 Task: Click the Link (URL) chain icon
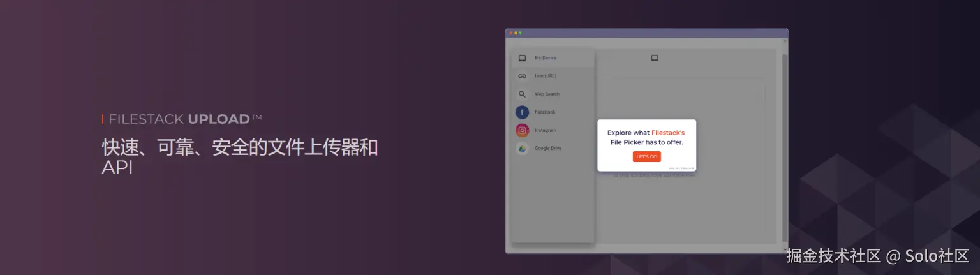click(x=522, y=76)
